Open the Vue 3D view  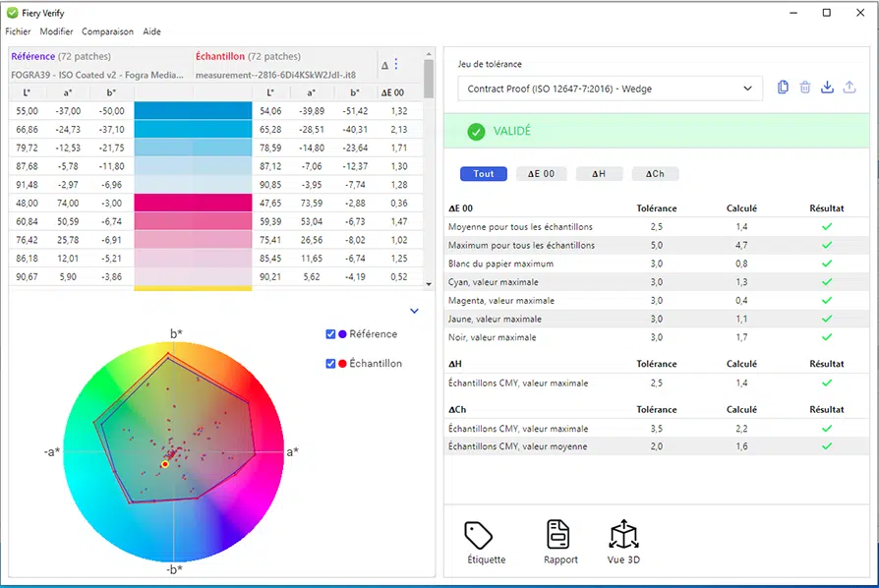pos(623,542)
